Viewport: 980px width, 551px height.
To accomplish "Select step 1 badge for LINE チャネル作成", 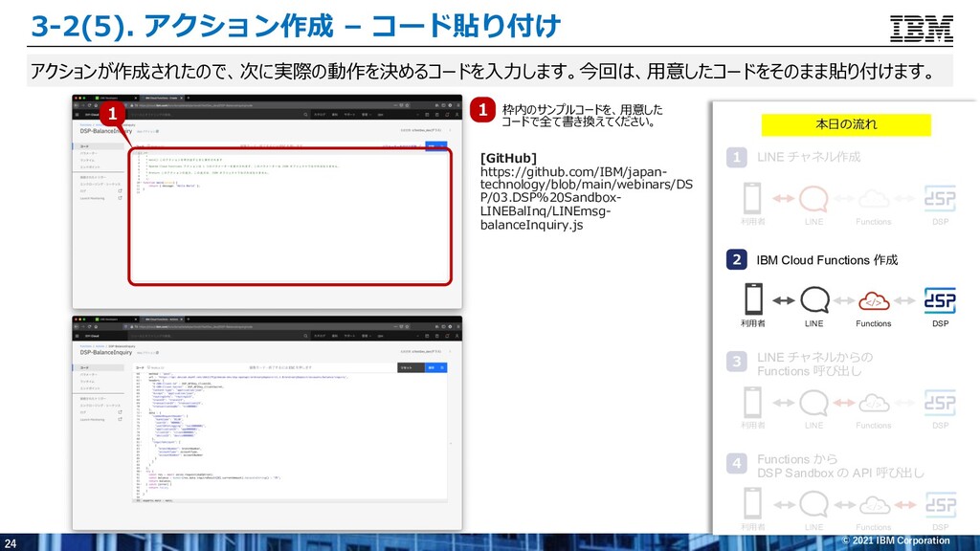I will tap(736, 157).
